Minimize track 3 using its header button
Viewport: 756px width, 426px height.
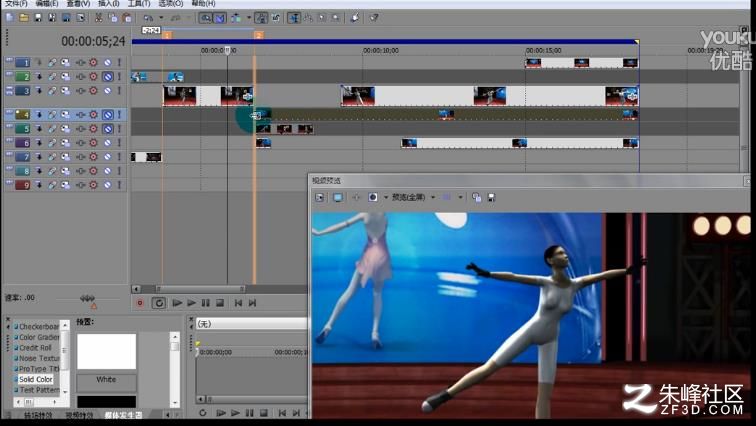pos(9,90)
